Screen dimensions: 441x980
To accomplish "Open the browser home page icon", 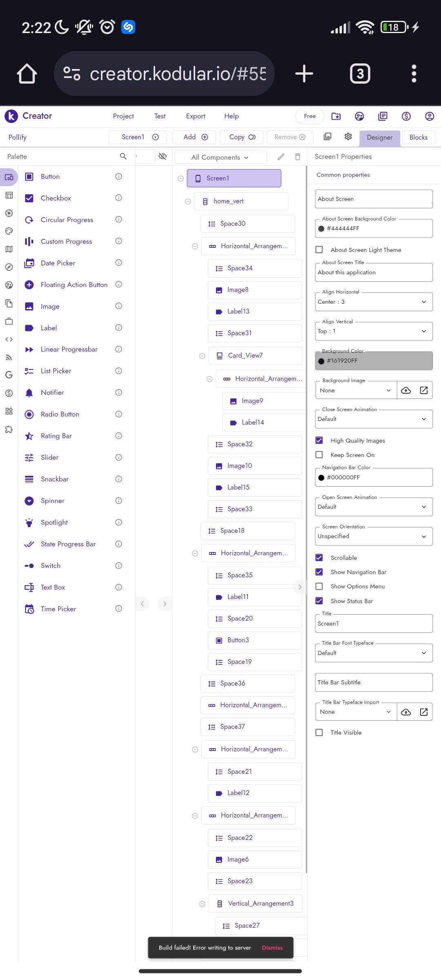I will tap(27, 73).
